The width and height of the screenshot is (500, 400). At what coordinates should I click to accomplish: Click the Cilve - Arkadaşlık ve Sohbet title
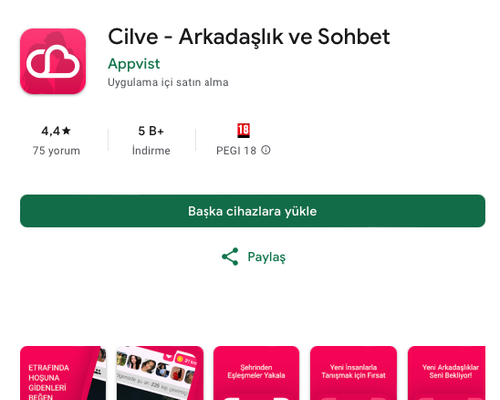(x=249, y=37)
